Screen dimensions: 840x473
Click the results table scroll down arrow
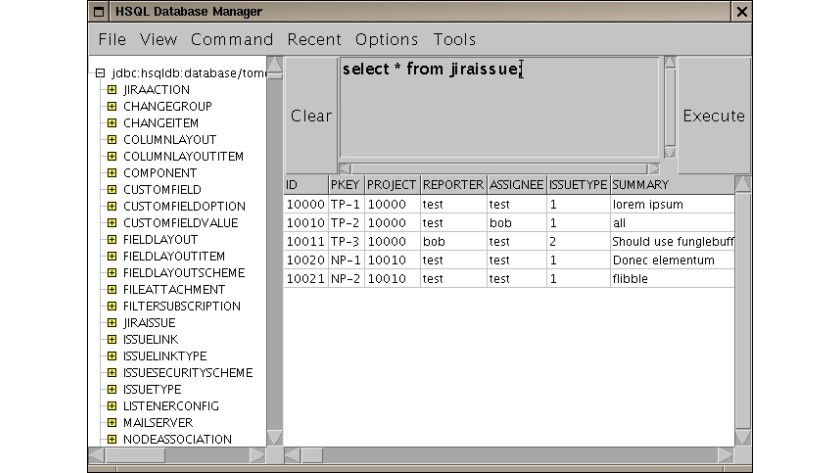coord(742,437)
